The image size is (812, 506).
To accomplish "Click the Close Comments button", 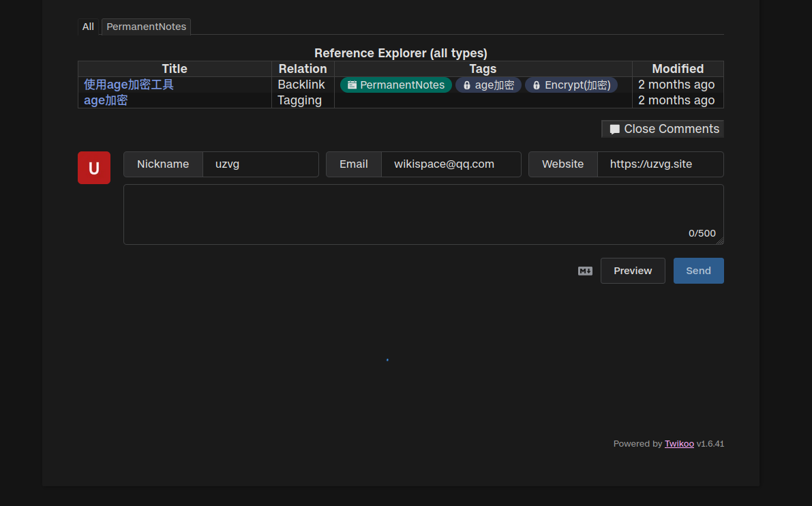I will click(663, 129).
